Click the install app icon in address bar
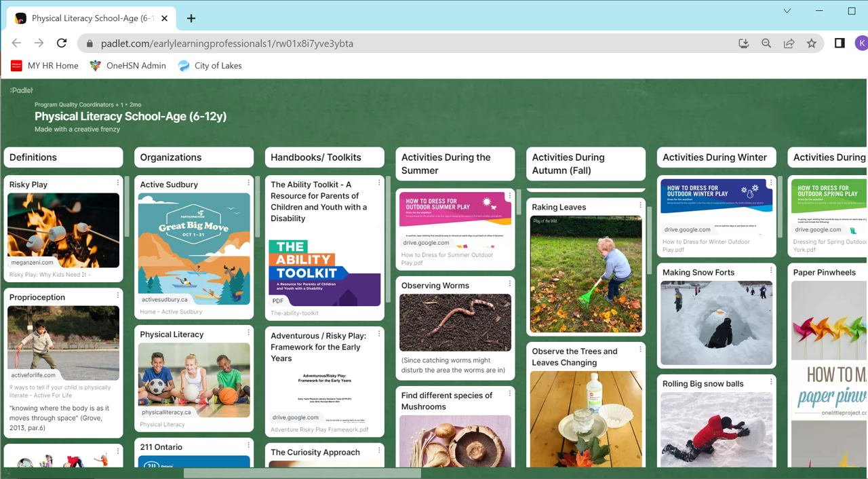The width and height of the screenshot is (868, 479). pos(744,43)
